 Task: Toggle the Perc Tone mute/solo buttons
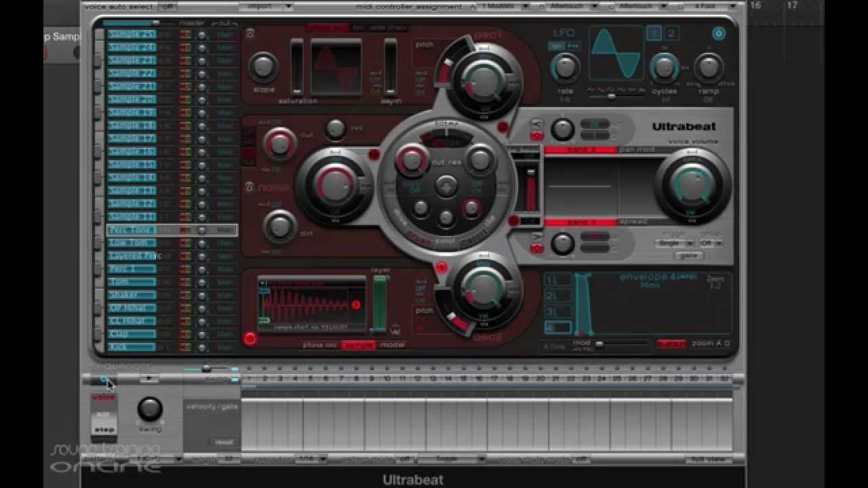click(x=184, y=230)
